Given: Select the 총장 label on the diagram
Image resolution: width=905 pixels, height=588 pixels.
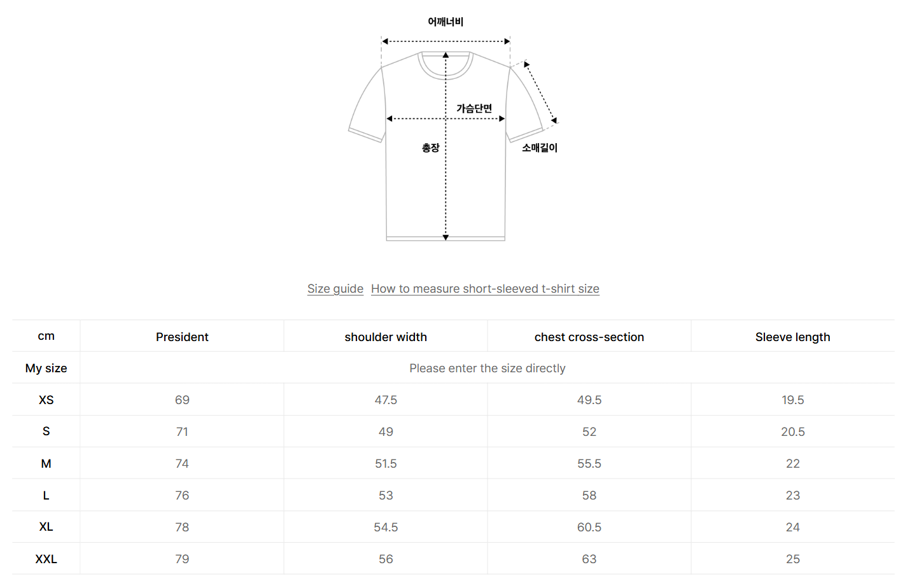Looking at the screenshot, I should [428, 147].
